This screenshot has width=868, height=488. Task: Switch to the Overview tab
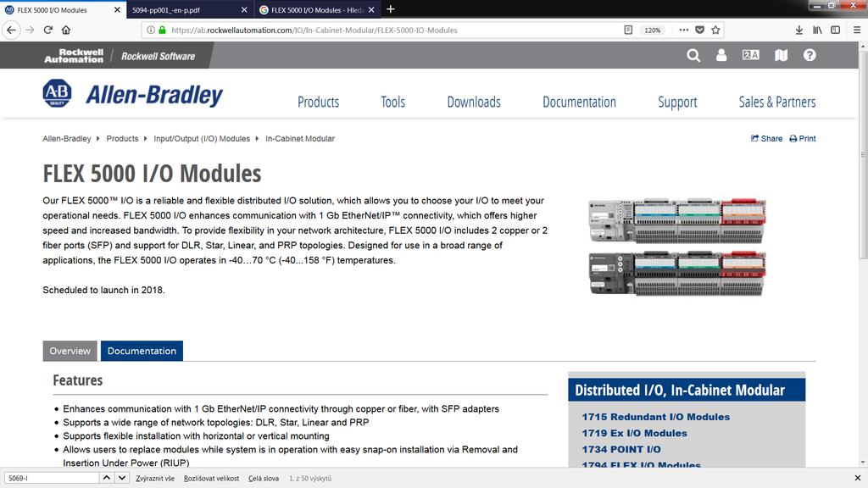click(x=70, y=351)
